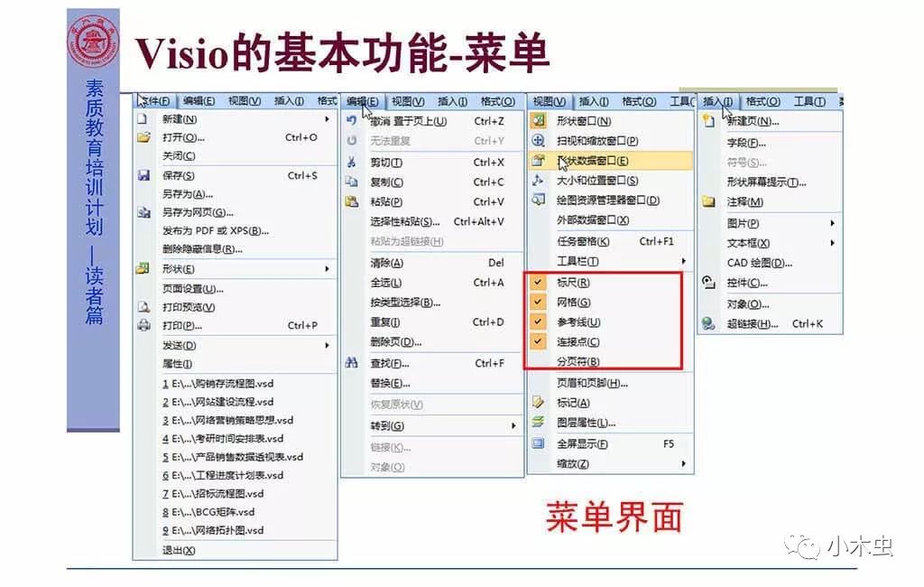Open recent file 网络营销策略思想.vsd
The height and width of the screenshot is (587, 924).
pos(227,419)
